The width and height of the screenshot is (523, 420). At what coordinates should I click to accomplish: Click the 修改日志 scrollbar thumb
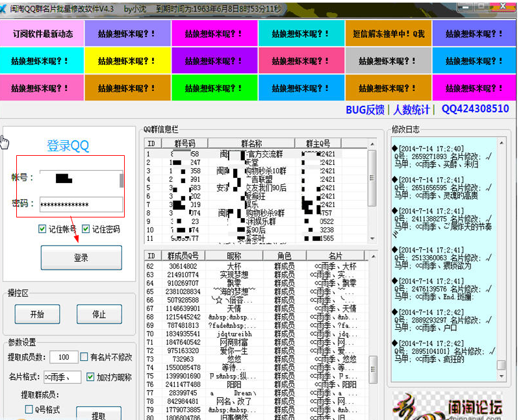502,365
